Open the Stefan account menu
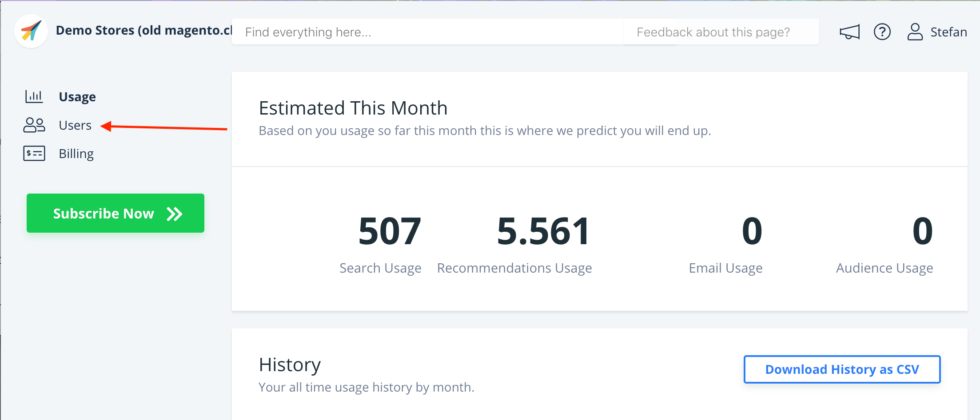 click(x=948, y=32)
